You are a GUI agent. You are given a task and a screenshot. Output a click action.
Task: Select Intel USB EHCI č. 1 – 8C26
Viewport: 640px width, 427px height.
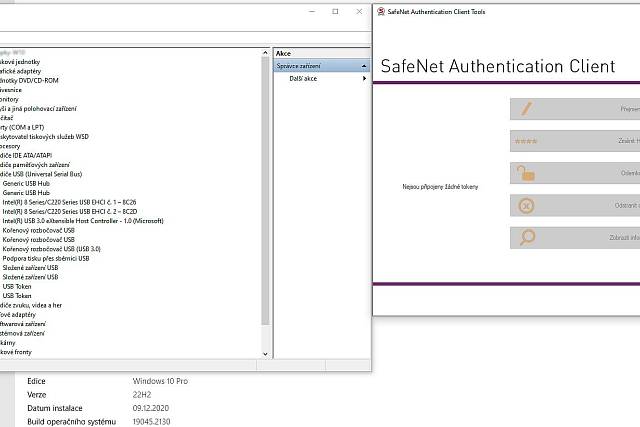coord(69,202)
